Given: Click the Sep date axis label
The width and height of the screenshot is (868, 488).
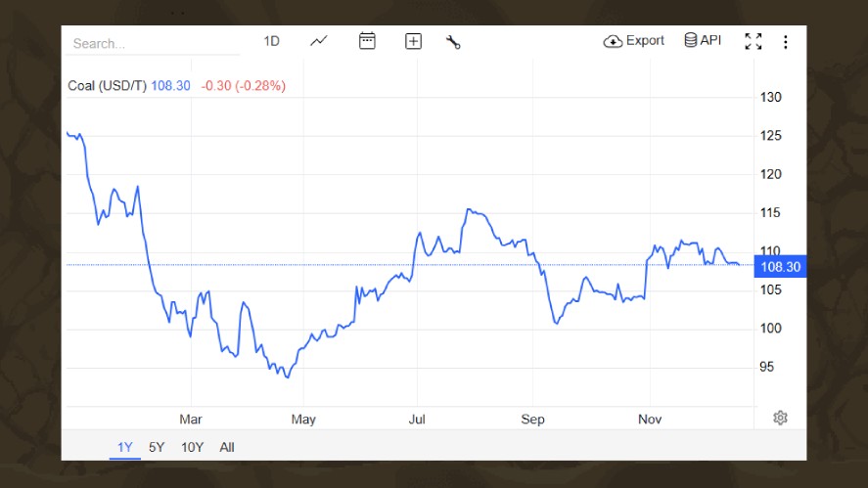Looking at the screenshot, I should click(532, 420).
